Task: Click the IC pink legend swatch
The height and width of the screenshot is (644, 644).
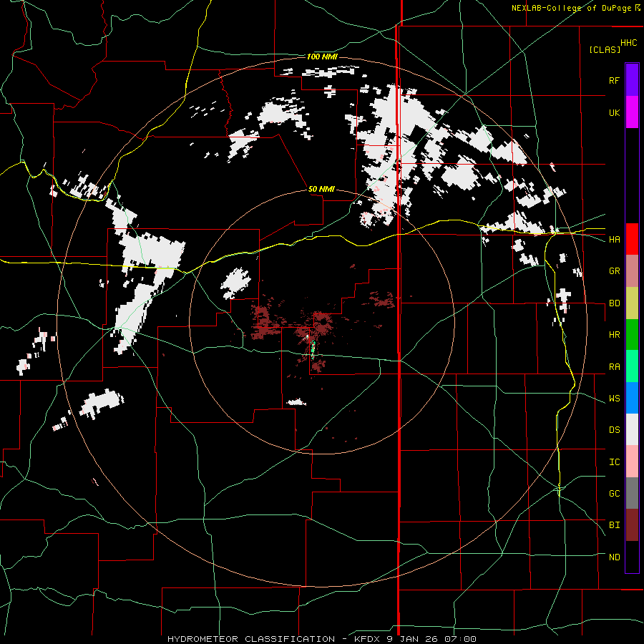Action: click(x=632, y=462)
